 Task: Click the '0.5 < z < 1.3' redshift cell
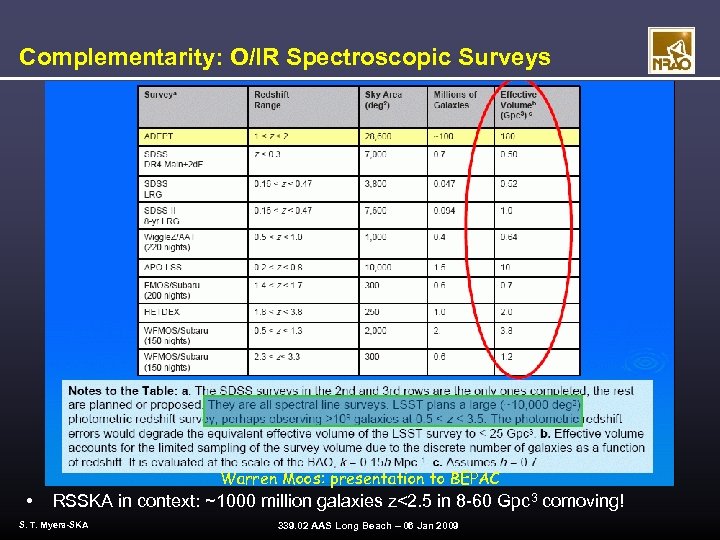[303, 335]
